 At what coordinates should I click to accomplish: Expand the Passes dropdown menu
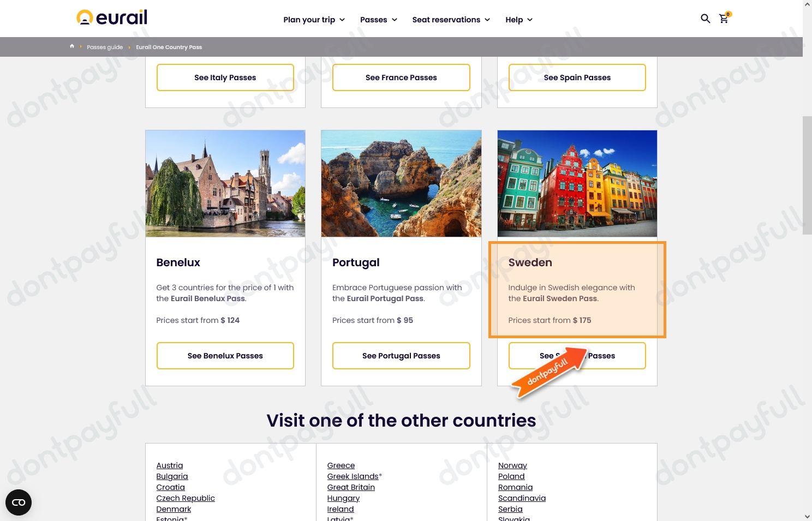378,20
